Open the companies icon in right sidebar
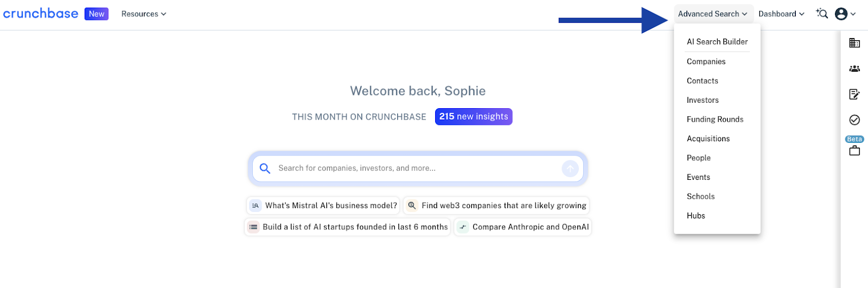 click(854, 43)
